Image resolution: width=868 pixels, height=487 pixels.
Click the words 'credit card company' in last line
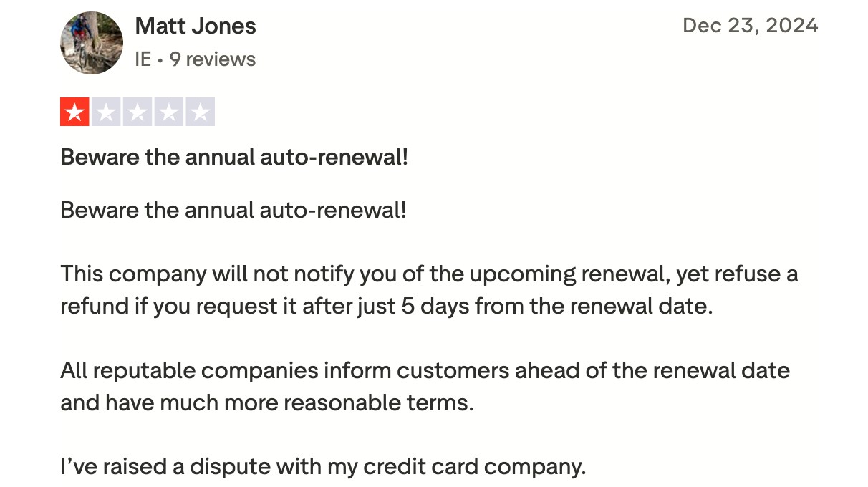(475, 467)
